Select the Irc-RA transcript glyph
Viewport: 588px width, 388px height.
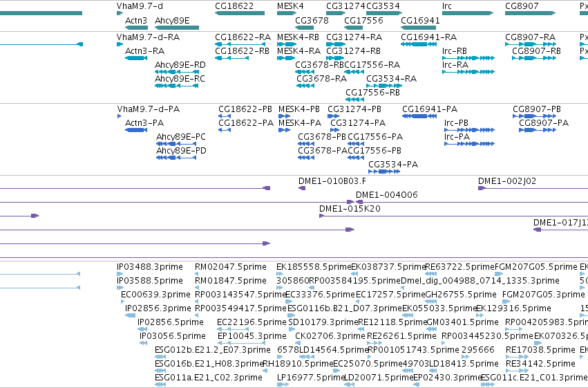click(468, 72)
